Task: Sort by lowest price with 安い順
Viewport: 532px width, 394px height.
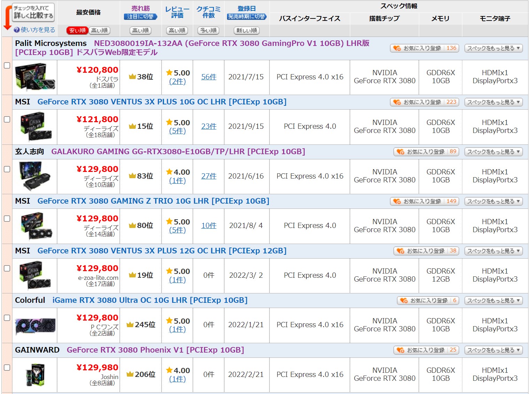Action: 77,31
